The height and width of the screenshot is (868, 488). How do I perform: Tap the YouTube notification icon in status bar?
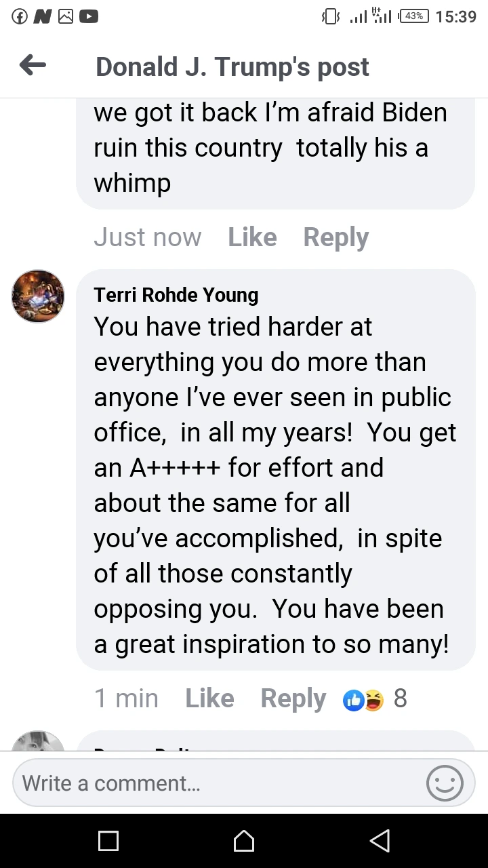89,16
